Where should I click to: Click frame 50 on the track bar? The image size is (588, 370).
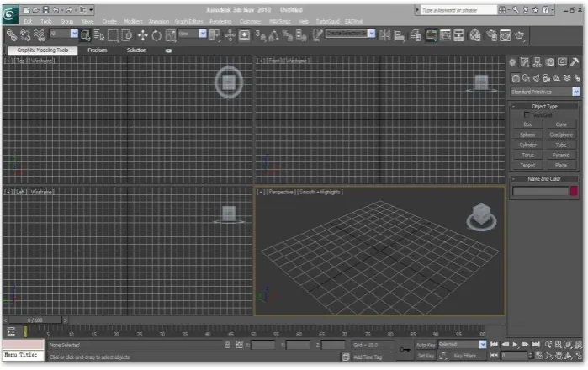[253, 332]
